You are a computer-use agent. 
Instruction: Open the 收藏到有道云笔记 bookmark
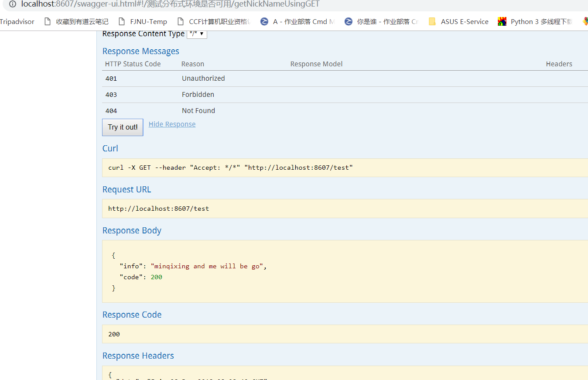pyautogui.click(x=82, y=21)
